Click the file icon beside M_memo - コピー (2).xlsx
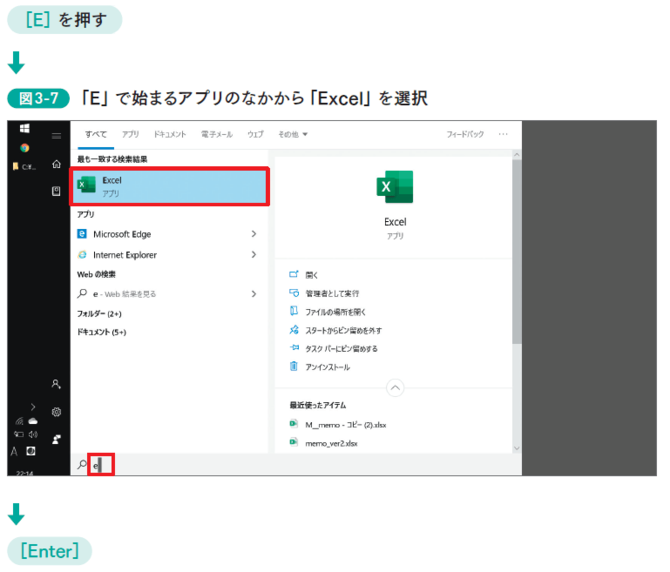The height and width of the screenshot is (572, 670). tap(294, 423)
